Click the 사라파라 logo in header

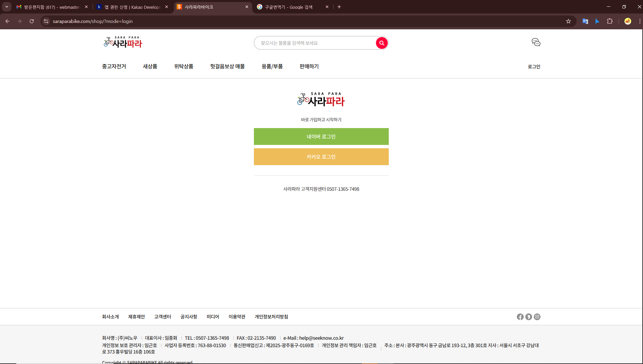click(123, 42)
